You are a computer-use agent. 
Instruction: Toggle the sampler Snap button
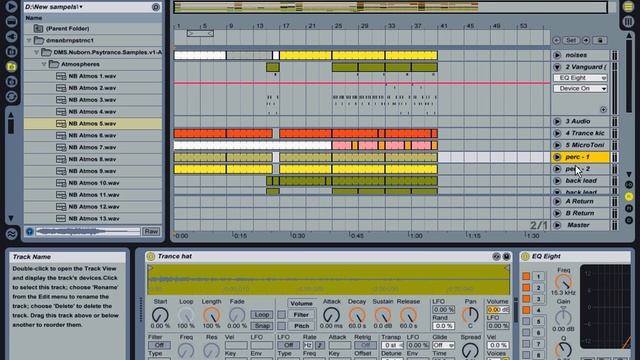(x=262, y=326)
